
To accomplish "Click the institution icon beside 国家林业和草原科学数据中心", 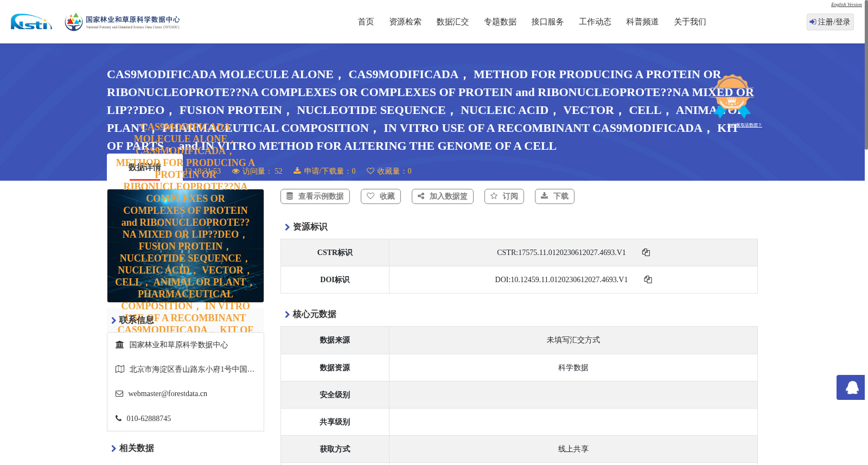I will tap(120, 345).
